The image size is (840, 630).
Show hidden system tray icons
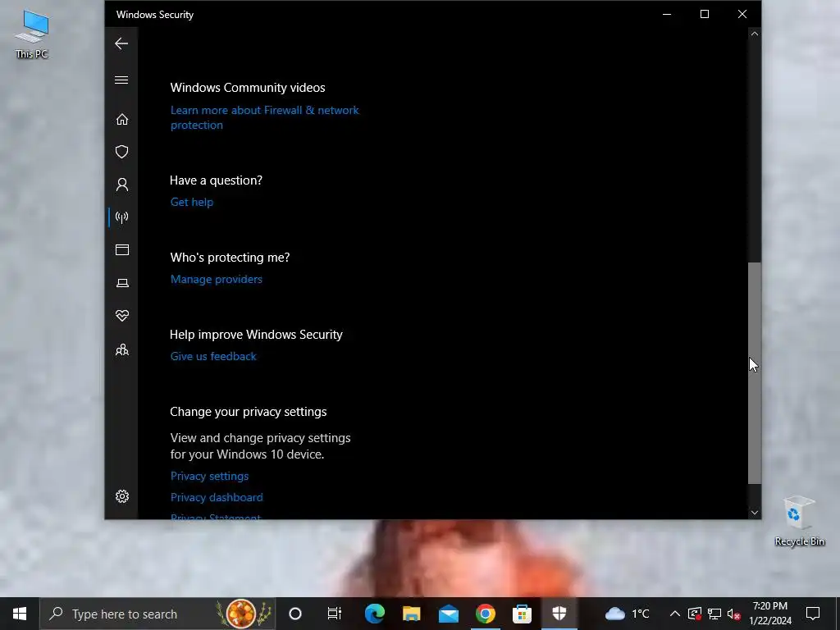(675, 614)
